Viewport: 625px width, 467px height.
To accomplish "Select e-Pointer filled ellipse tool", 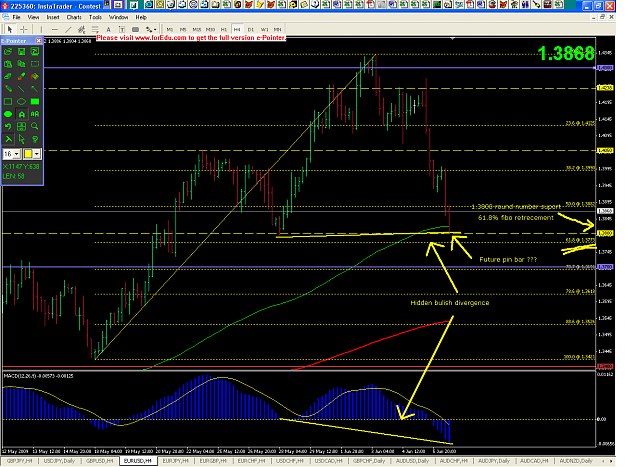I will pyautogui.click(x=8, y=114).
